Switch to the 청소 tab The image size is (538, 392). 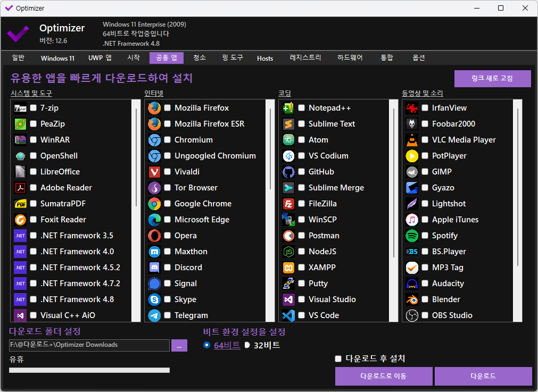pos(200,57)
